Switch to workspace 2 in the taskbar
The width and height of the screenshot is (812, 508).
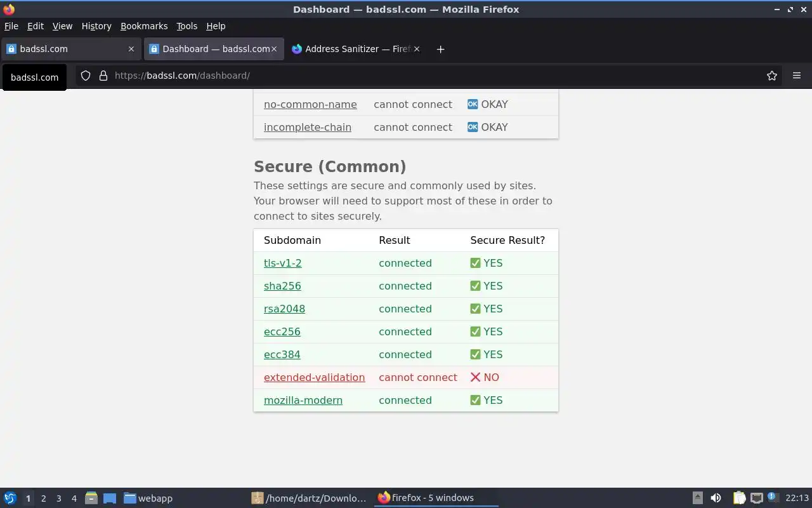[x=43, y=498]
